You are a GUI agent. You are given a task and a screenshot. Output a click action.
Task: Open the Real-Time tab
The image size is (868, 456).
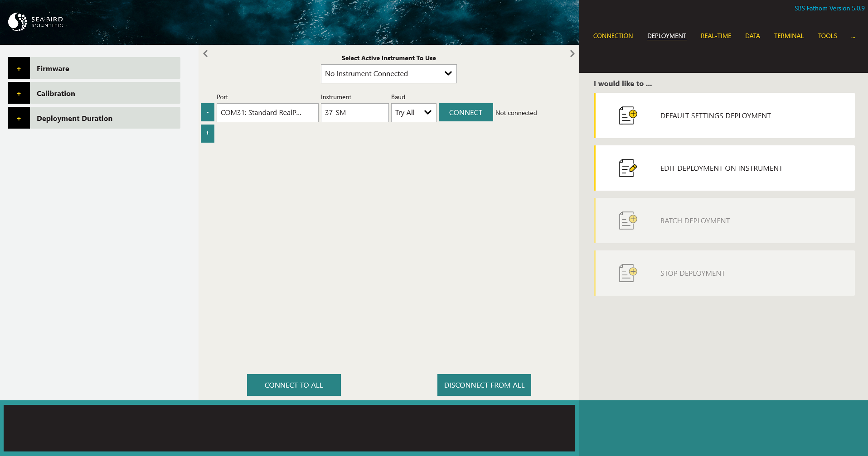click(x=716, y=36)
